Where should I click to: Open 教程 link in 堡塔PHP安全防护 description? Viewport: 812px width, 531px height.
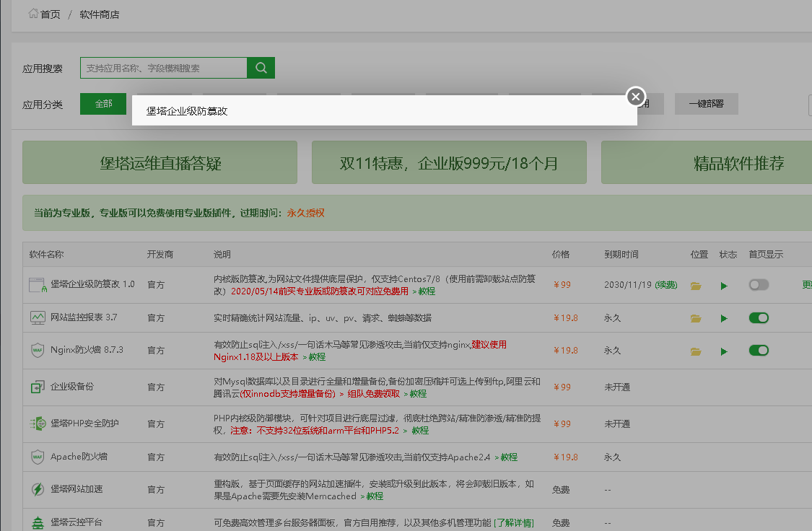tap(420, 431)
